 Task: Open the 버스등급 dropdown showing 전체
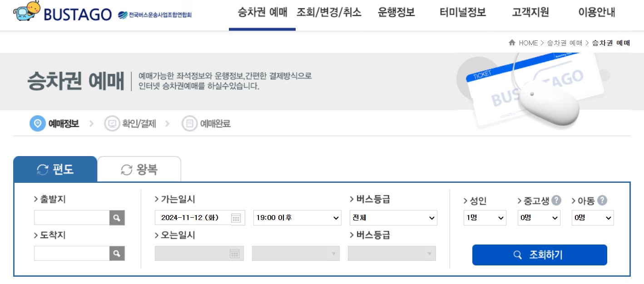(x=393, y=217)
